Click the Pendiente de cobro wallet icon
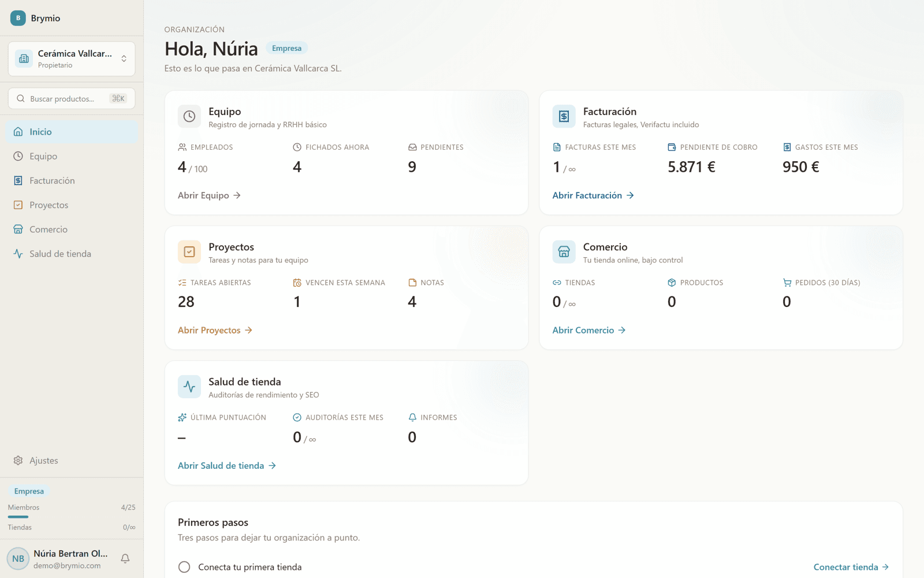This screenshot has width=924, height=578. (x=672, y=147)
